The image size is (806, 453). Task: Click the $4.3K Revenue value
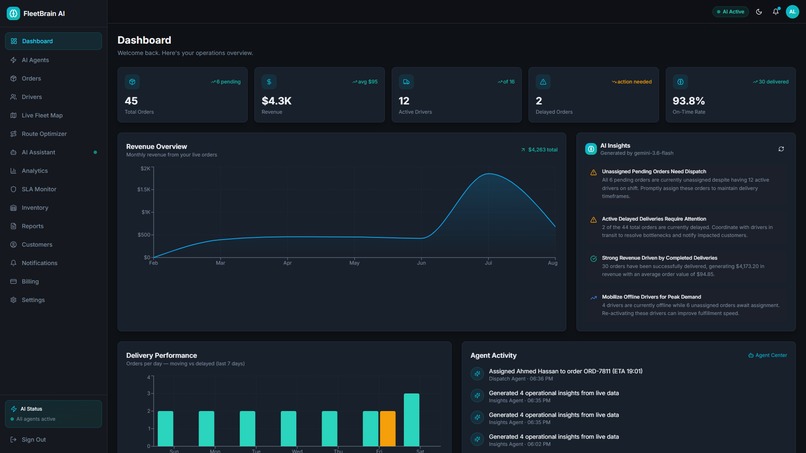(x=277, y=101)
